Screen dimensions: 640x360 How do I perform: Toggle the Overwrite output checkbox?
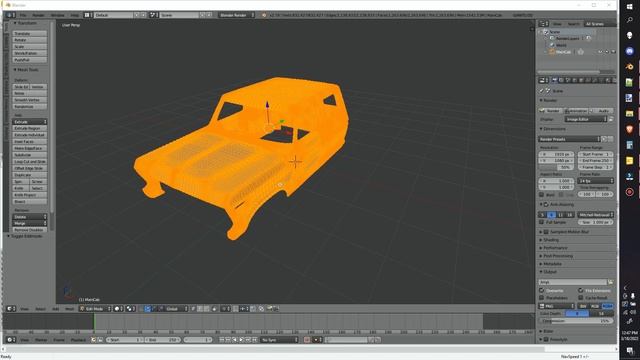point(542,290)
